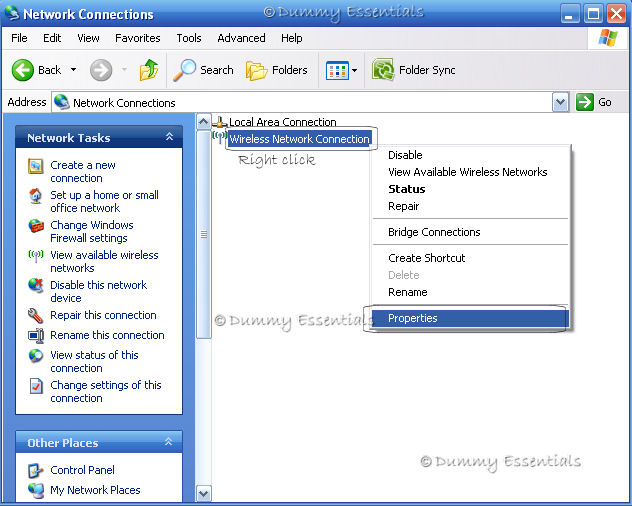Click the Create a new connection link
The width and height of the screenshot is (632, 506).
coord(83,171)
